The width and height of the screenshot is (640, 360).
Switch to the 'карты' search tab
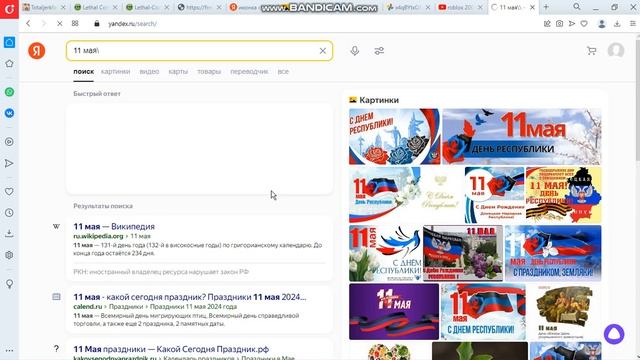click(178, 71)
